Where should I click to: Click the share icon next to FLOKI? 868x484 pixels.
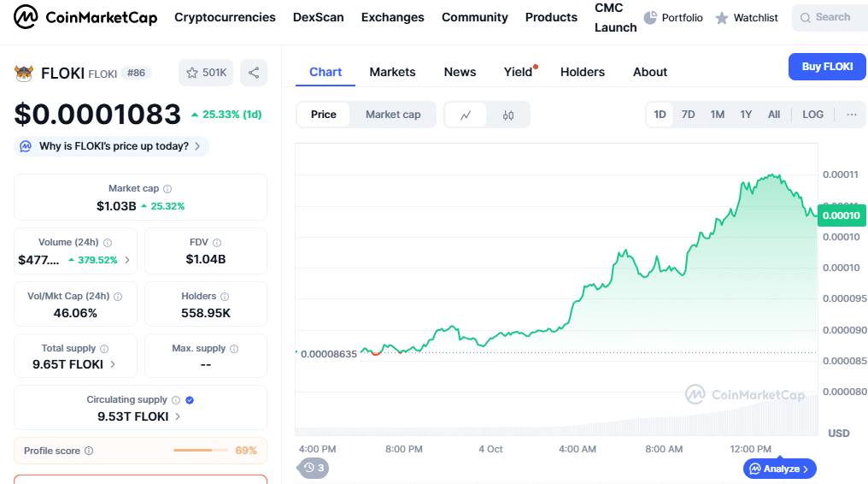(254, 73)
